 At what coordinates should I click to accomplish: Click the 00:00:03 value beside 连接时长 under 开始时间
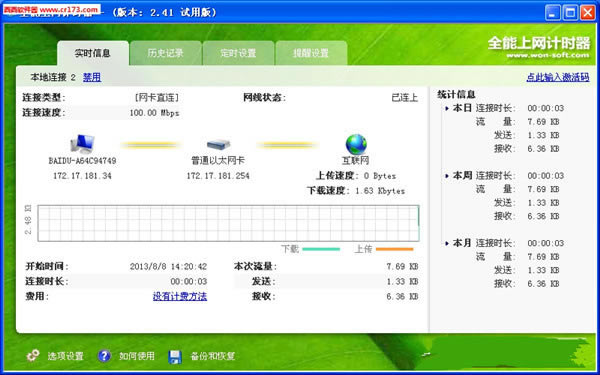(189, 282)
